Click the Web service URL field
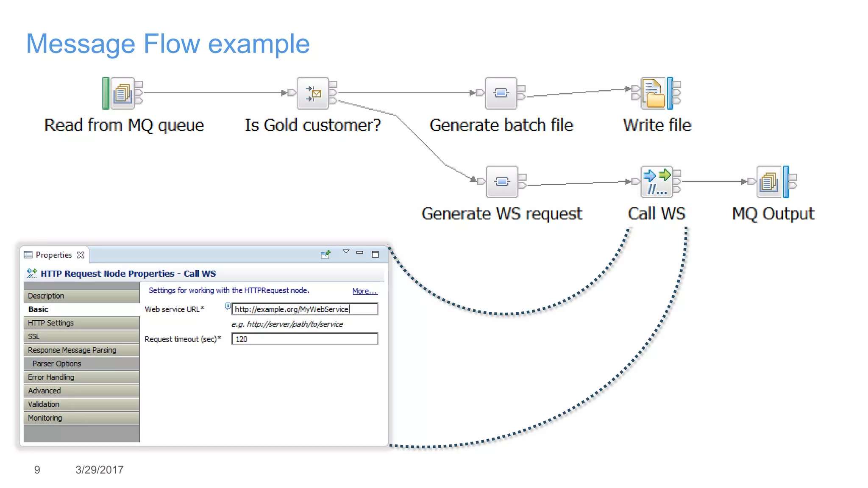Viewport: 868px width, 488px height. point(304,309)
